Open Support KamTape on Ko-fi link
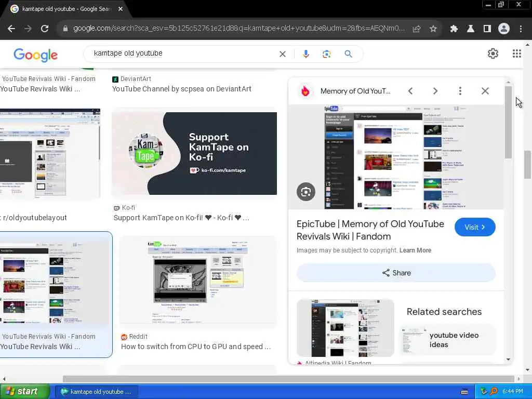 (181, 218)
